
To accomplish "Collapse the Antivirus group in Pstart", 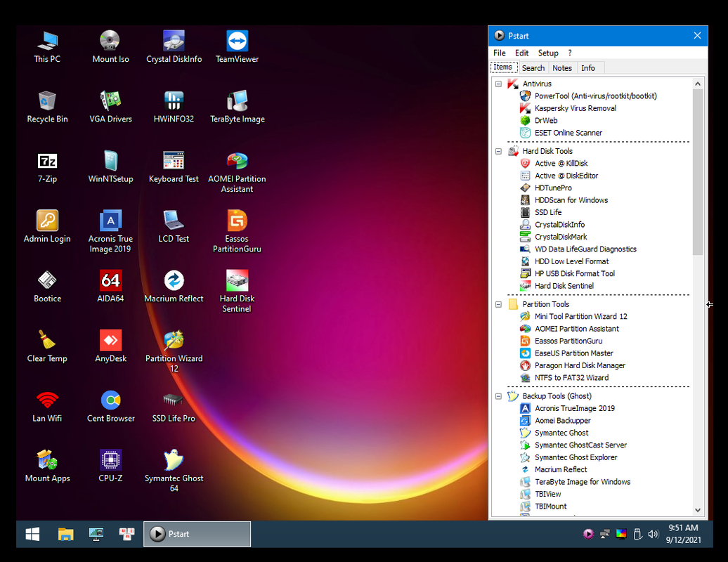I will tap(498, 84).
